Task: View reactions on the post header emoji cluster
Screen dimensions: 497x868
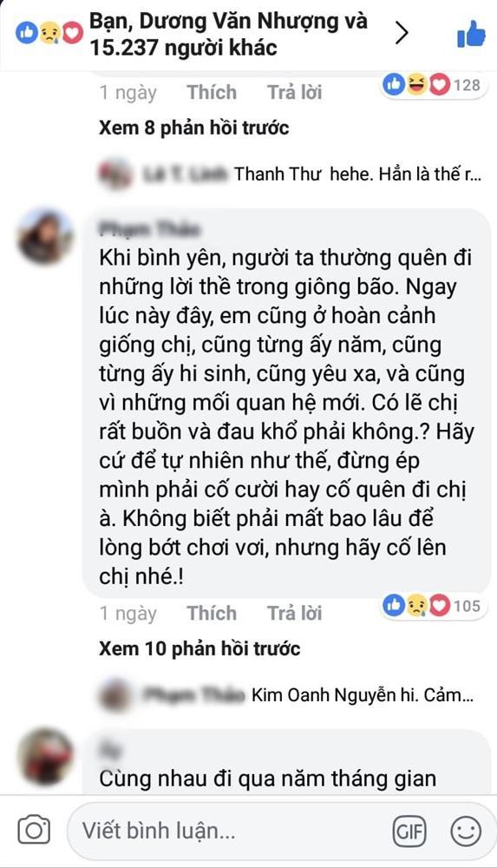Action: (49, 35)
